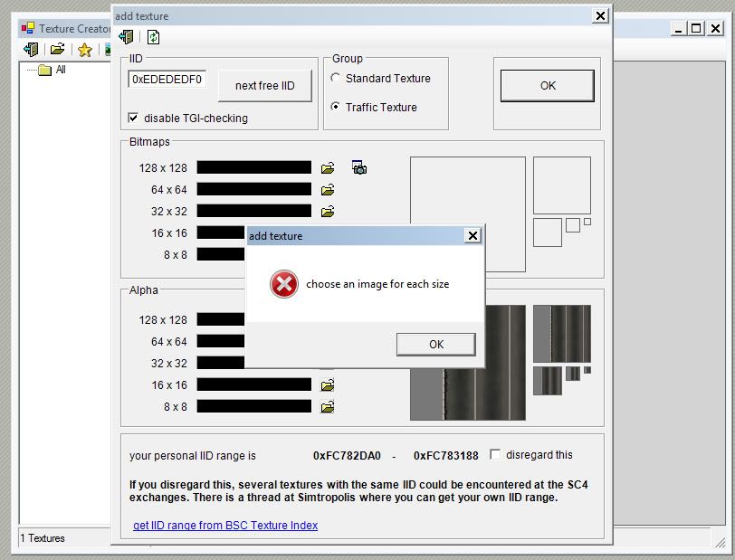Open get IID range from BSC Texture Index link

(225, 526)
